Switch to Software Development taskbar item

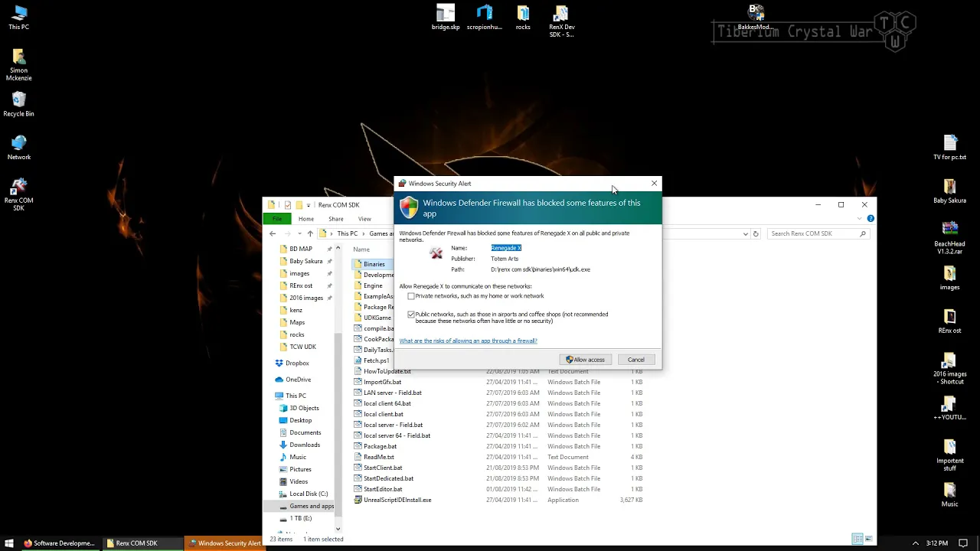[59, 543]
